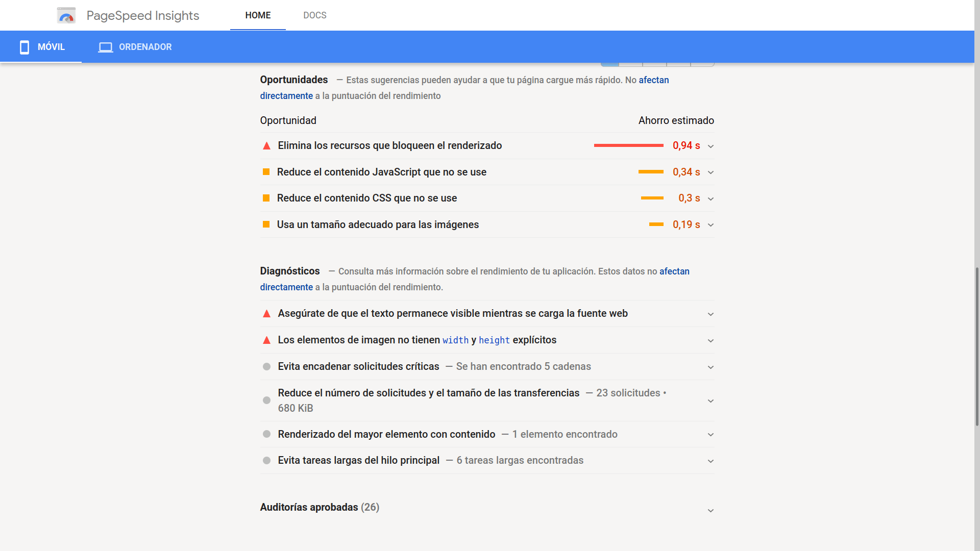Click the 'Ahorro estimado' column header
The height and width of the screenshot is (551, 980).
[x=676, y=120]
